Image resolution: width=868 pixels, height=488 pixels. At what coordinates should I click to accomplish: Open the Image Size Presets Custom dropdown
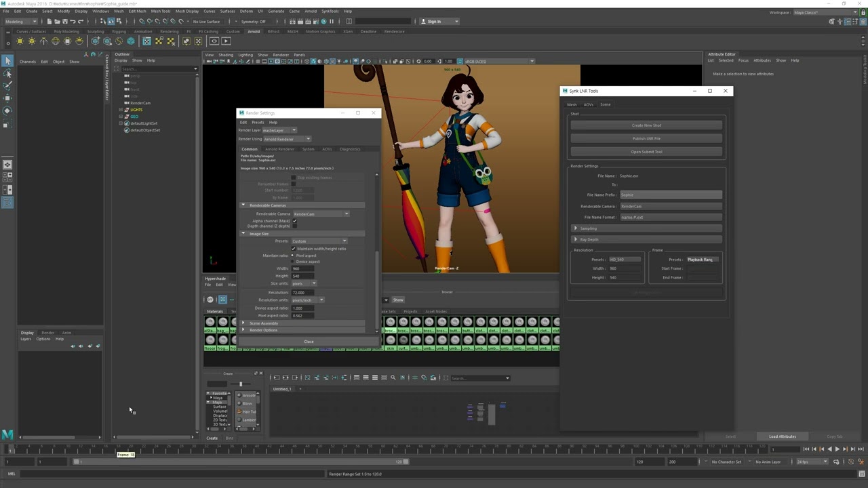coord(319,241)
